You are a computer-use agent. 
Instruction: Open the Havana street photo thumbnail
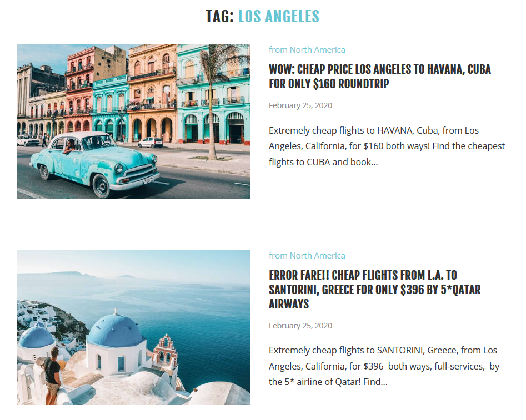point(133,122)
